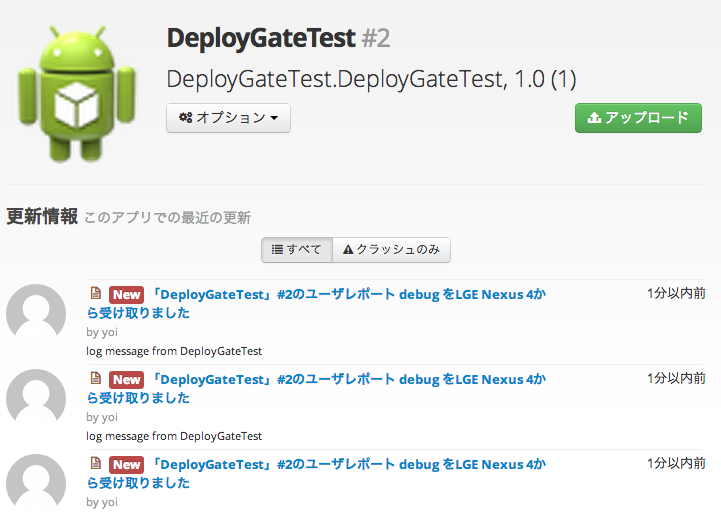Click the third report's 1分以内前 timestamp
The image size is (721, 516).
click(676, 464)
